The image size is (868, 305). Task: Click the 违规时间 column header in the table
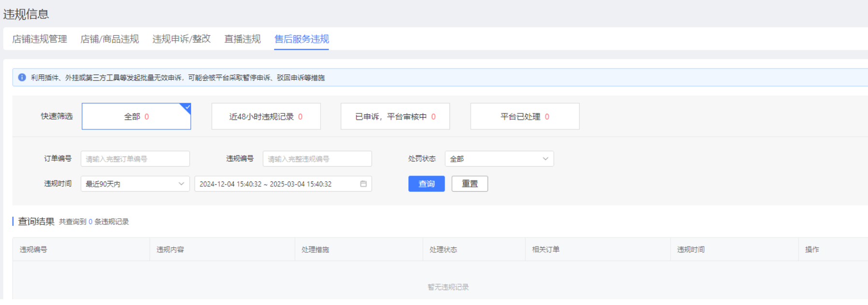pos(691,250)
